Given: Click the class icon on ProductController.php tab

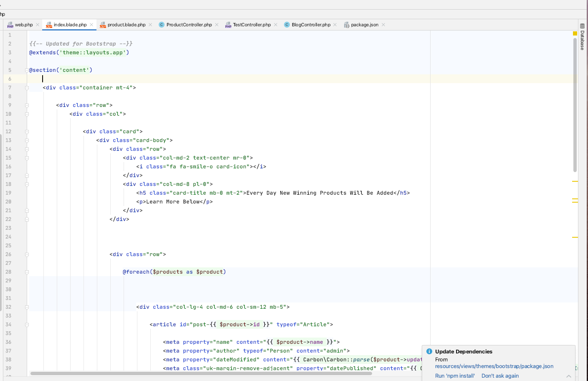Looking at the screenshot, I should [162, 25].
